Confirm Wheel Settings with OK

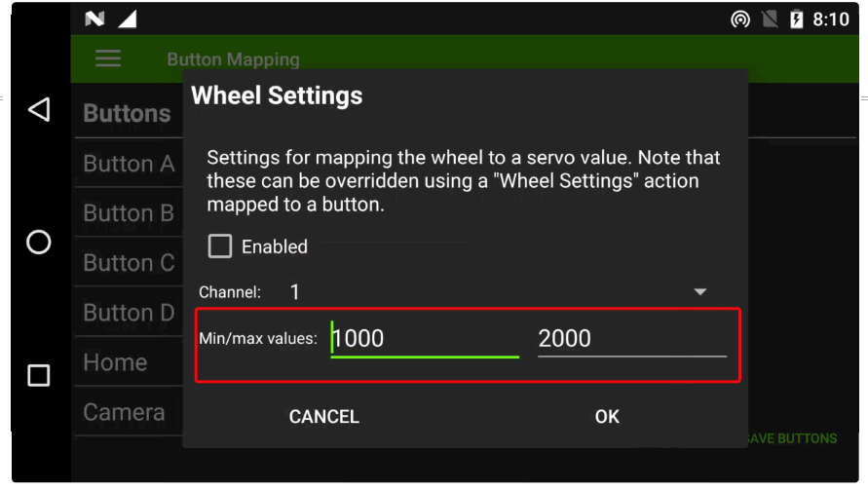[x=607, y=417]
